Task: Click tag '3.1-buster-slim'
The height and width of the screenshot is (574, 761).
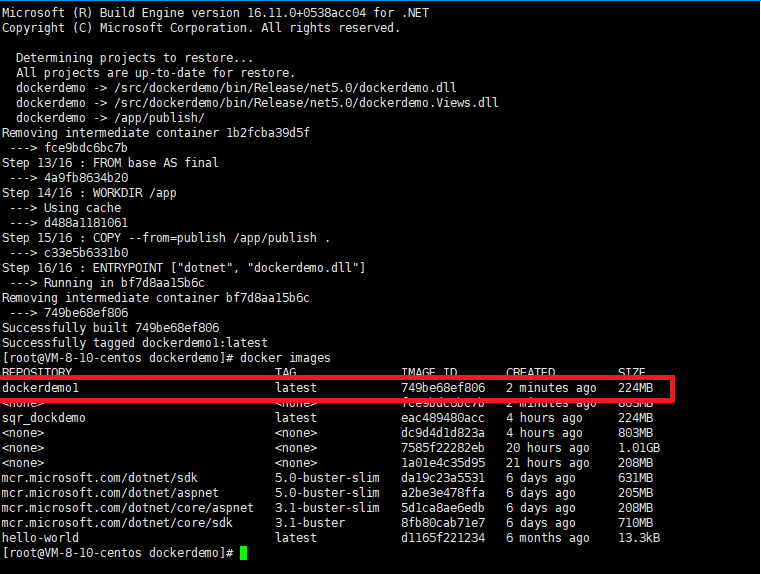Action: pos(327,508)
